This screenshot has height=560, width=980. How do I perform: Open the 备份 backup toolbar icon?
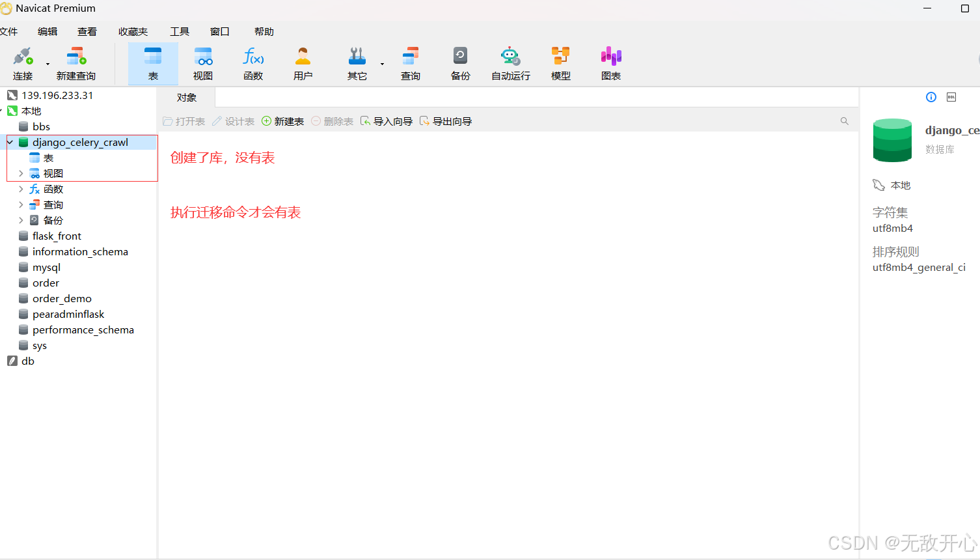pos(461,64)
